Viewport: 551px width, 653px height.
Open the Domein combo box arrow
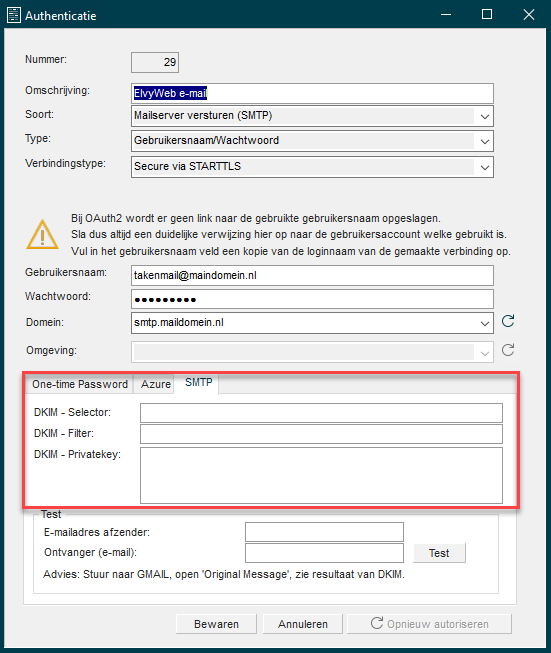click(x=484, y=323)
